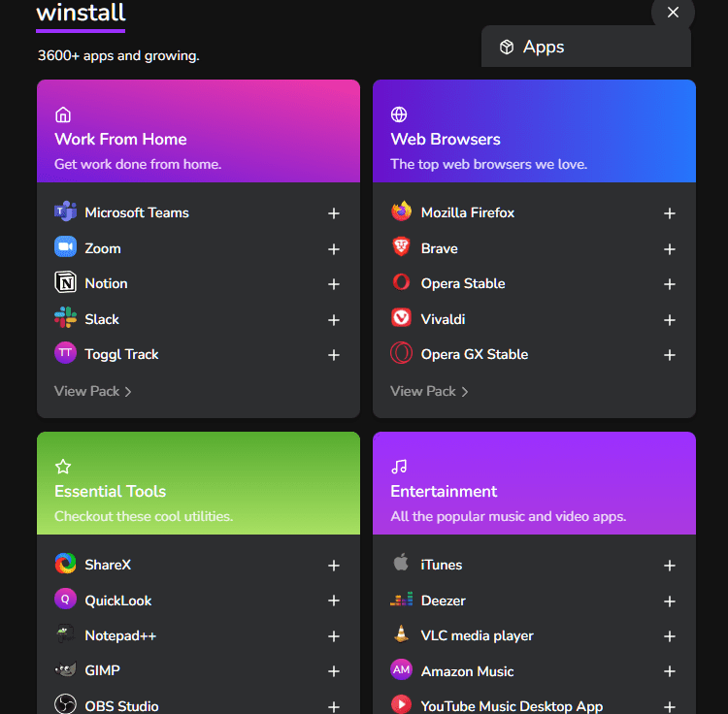This screenshot has width=728, height=714.
Task: Open the Work From Home pack header
Action: pyautogui.click(x=198, y=131)
